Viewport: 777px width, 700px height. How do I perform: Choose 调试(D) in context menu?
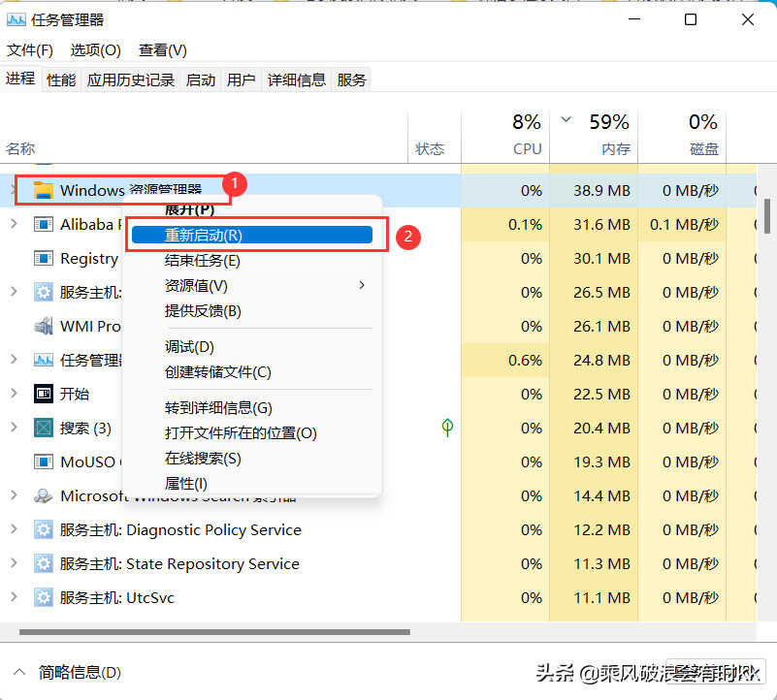pyautogui.click(x=252, y=347)
